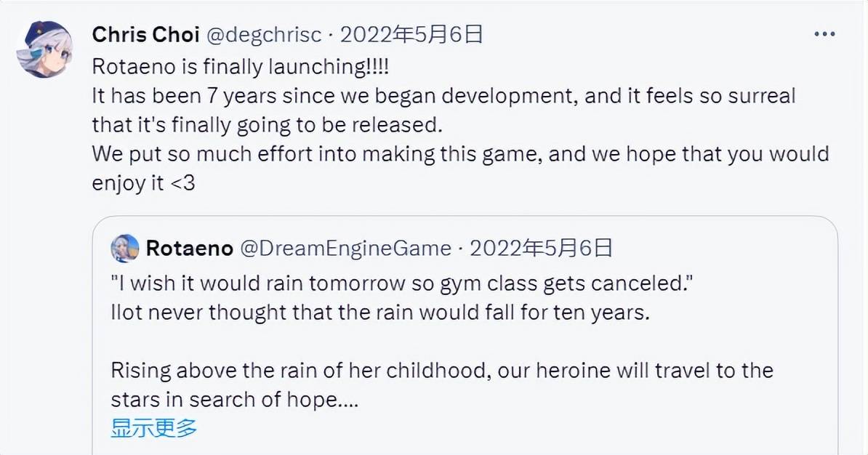
Task: Click the "stars in search of hope" line
Action: pyautogui.click(x=234, y=399)
